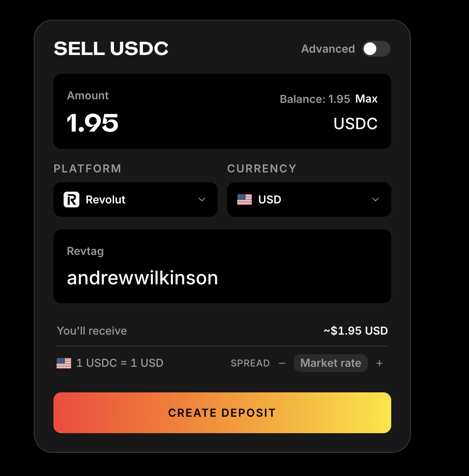The height and width of the screenshot is (476, 469).
Task: Increase spread with the plus icon
Action: (x=379, y=363)
